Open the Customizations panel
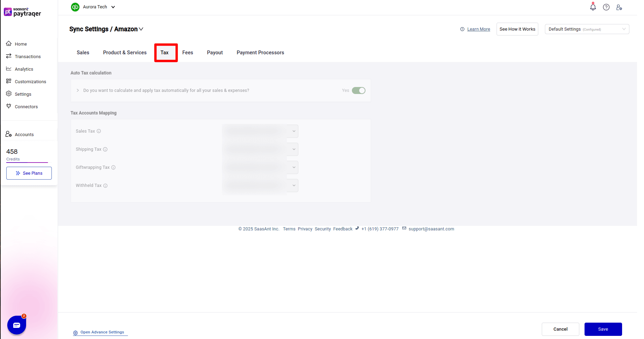The height and width of the screenshot is (339, 644). [x=30, y=81]
